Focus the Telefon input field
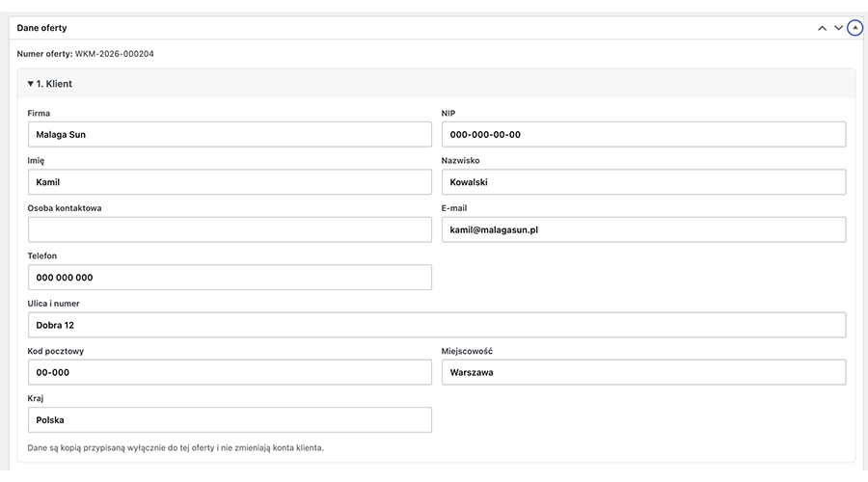The image size is (868, 482). [x=230, y=278]
